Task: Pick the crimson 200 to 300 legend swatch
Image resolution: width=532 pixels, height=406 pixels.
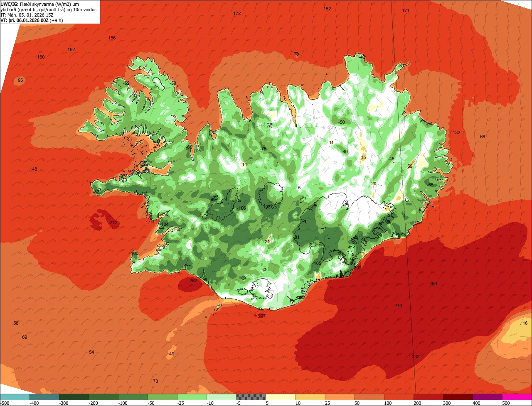Action: pos(428,397)
